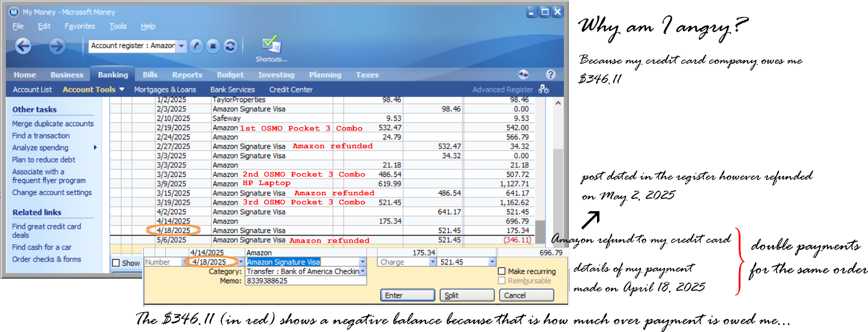Click the Advanced Register text link
This screenshot has width=868, height=332.
click(502, 89)
